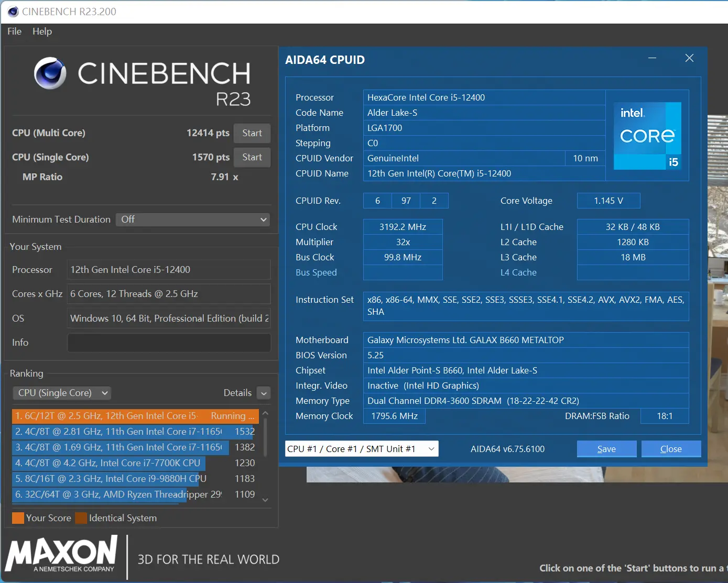
Task: Open the Minimum Test Duration dropdown
Action: tap(193, 219)
